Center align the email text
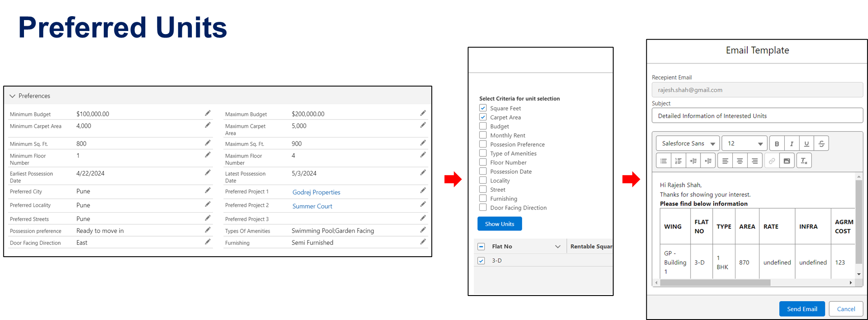Screen dimensions: 868x320 (740, 161)
